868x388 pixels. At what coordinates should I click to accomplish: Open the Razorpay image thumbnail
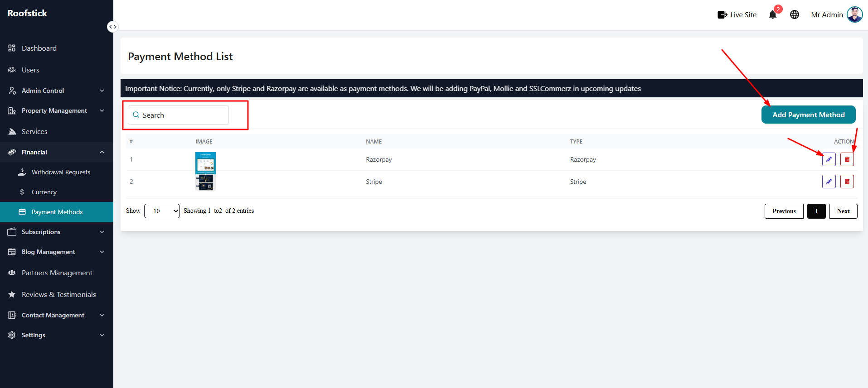pyautogui.click(x=205, y=163)
